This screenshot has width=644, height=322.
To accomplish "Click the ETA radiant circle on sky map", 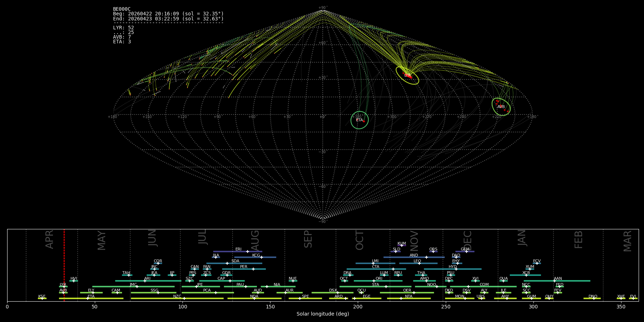I will tap(360, 120).
